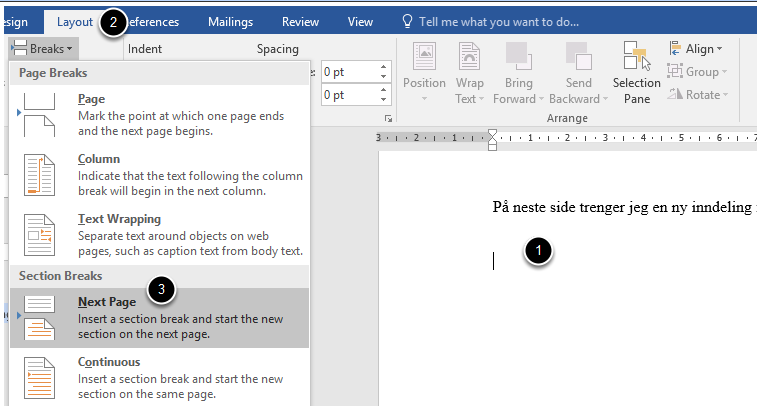Image resolution: width=757 pixels, height=406 pixels.
Task: Click the Section Breaks section header
Action: coord(159,276)
